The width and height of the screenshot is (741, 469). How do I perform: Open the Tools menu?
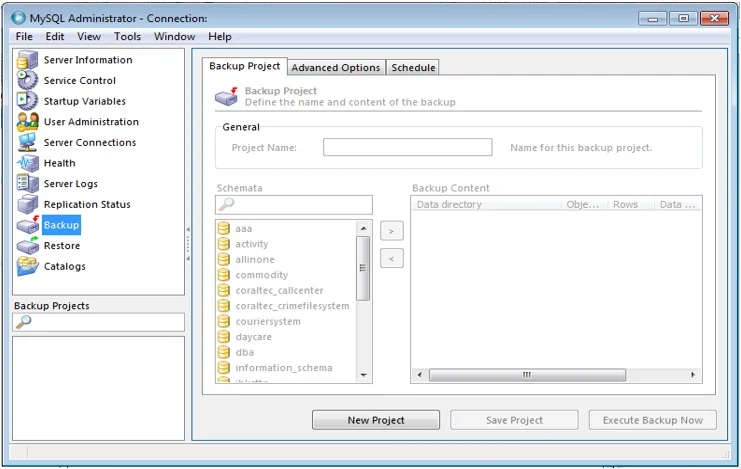coord(128,36)
